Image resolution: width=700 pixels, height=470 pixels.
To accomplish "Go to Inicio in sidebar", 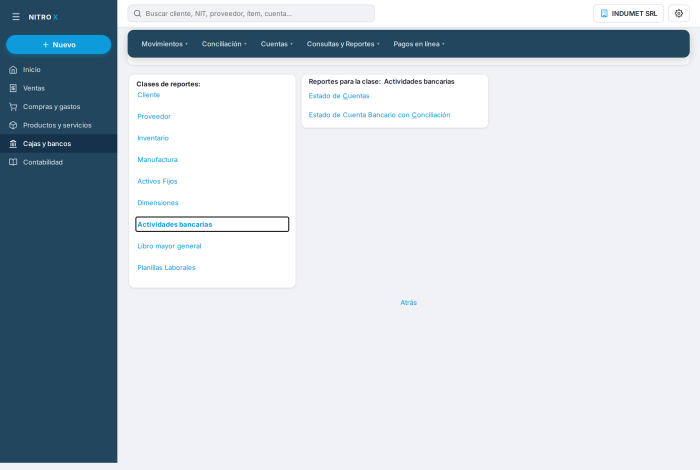I will coord(58,70).
